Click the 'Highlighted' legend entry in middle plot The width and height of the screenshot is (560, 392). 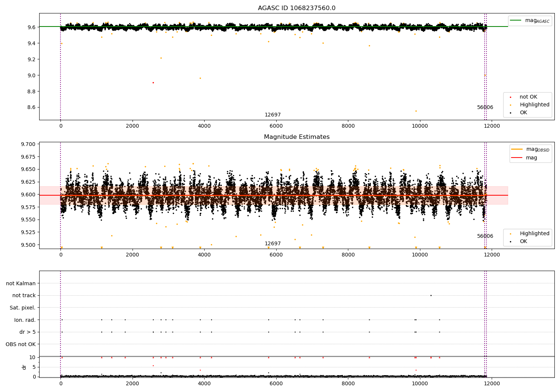534,234
